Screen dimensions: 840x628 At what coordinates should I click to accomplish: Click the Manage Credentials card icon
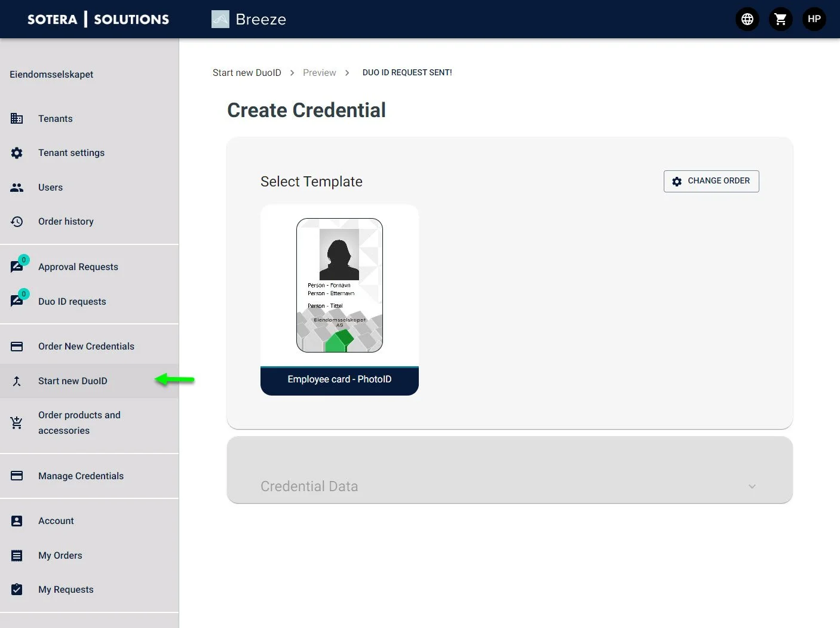17,476
